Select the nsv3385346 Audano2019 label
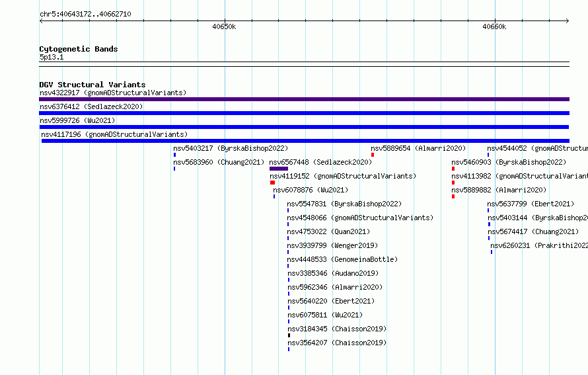This screenshot has height=375, width=588. [333, 273]
